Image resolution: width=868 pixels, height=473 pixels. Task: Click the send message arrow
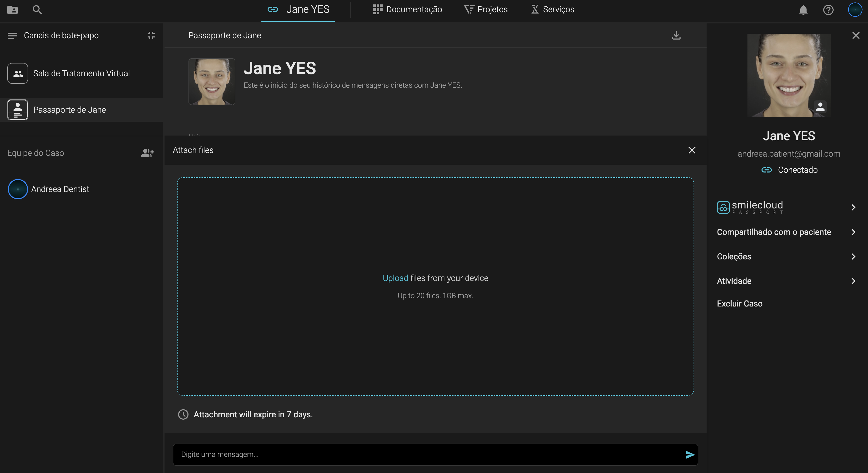pyautogui.click(x=690, y=455)
